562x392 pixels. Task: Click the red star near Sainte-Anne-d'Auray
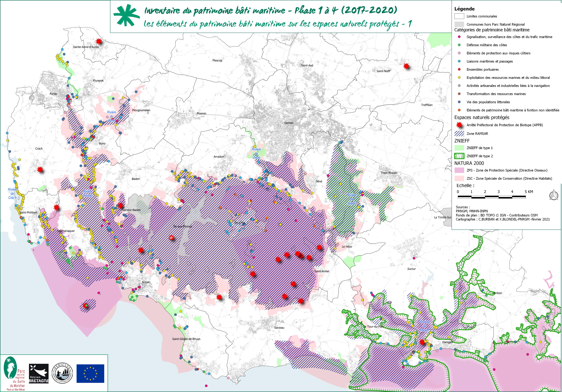coord(99,41)
